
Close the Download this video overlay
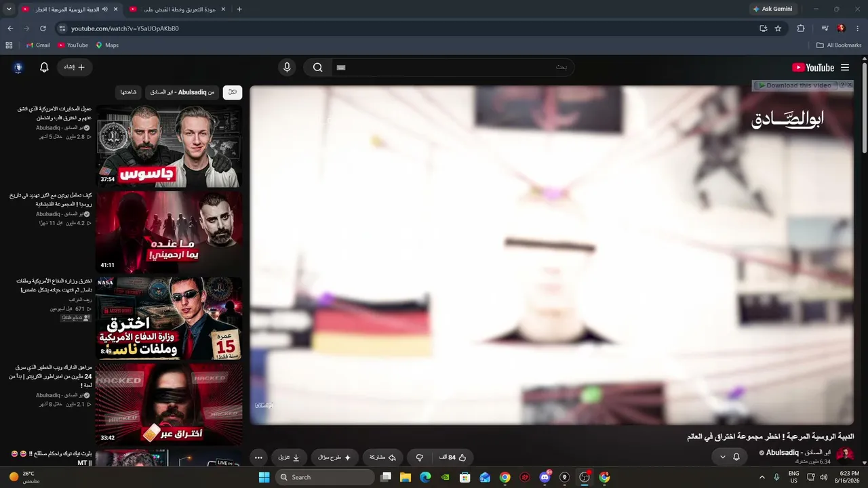[x=850, y=85]
